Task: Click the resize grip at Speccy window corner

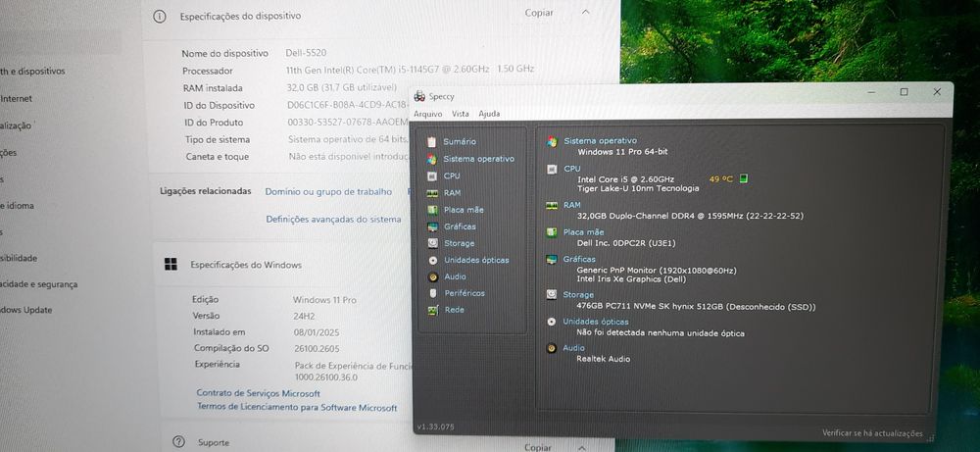Action: (x=930, y=437)
